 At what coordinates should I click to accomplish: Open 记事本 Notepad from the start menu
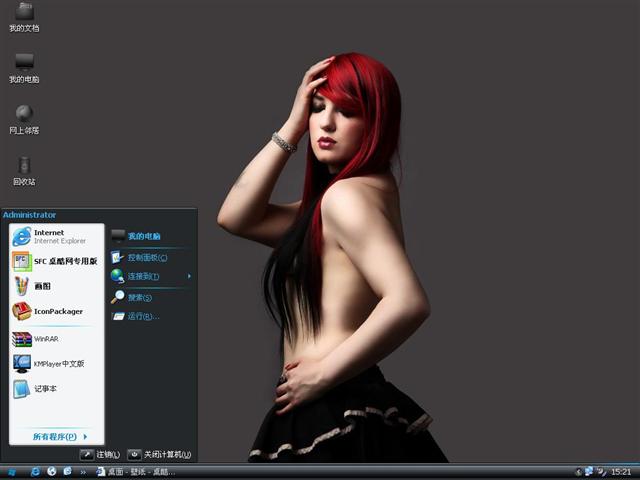tap(56, 389)
